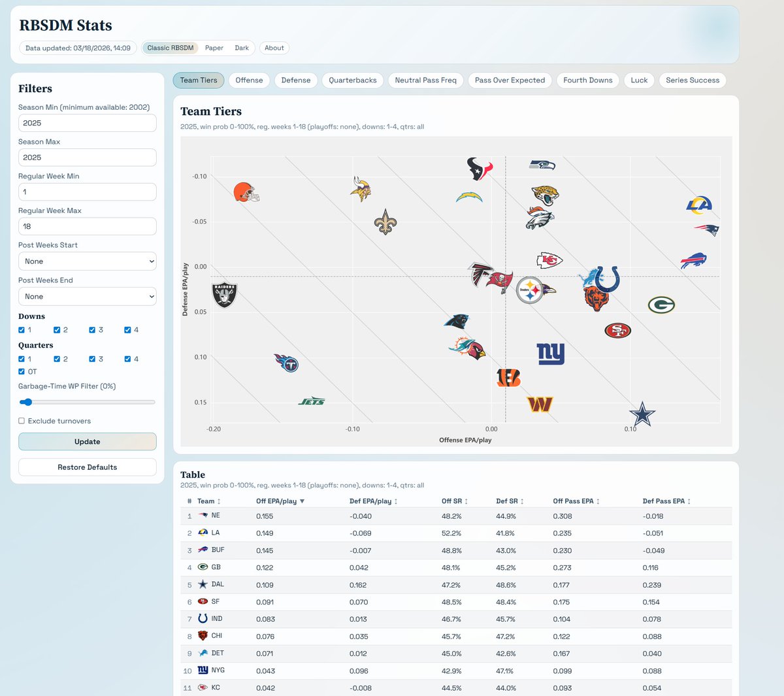The height and width of the screenshot is (696, 784).
Task: Click the Washington Commanders logo in chart
Action: pos(540,405)
